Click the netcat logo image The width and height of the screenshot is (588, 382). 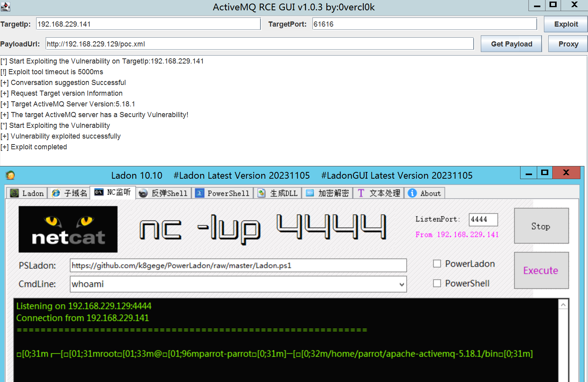coord(68,229)
